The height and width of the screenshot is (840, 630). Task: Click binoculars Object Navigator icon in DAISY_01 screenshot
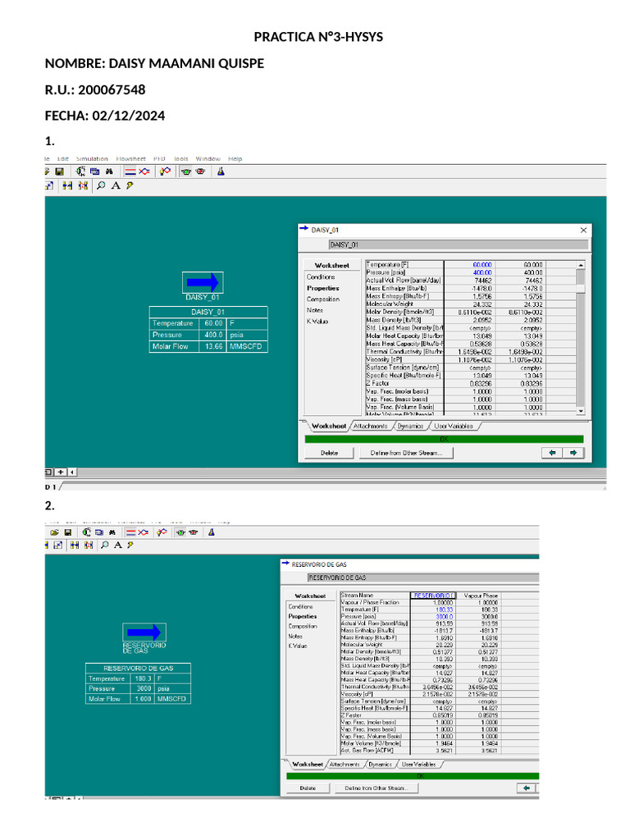(109, 171)
